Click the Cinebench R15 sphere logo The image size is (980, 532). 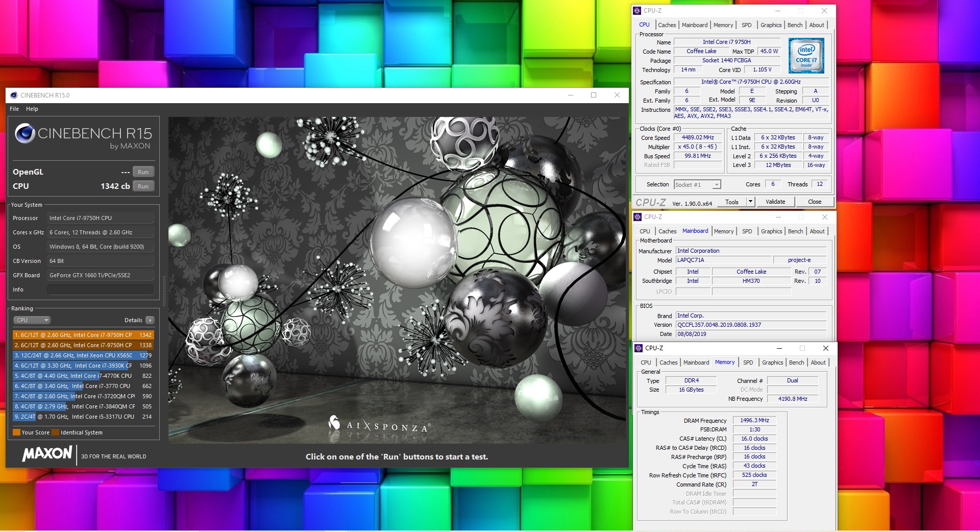tap(24, 134)
